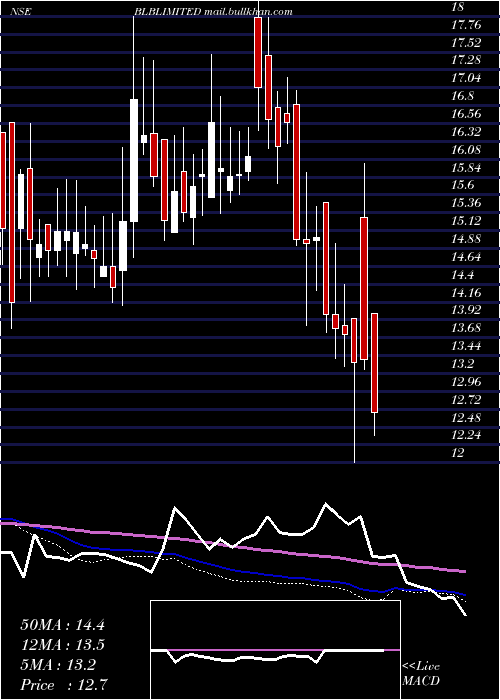Viewport: 500px width, 700px height.
Task: Click the 12.48 price axis label
Action: (466, 417)
